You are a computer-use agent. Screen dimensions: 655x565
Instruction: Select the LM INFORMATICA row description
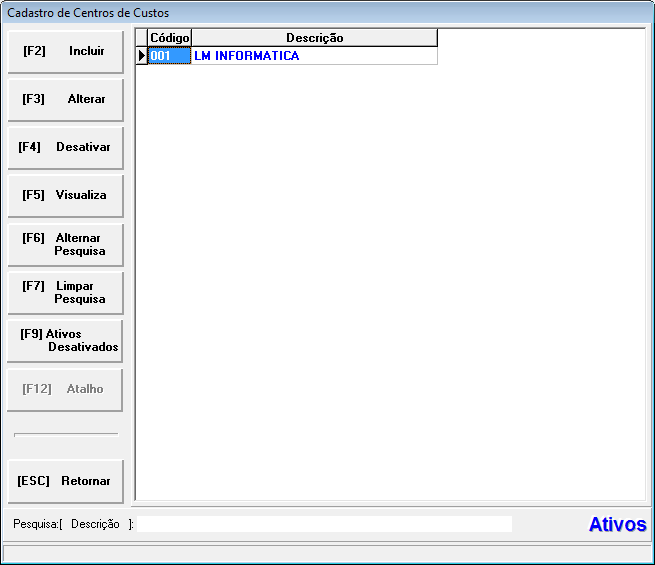pos(313,56)
